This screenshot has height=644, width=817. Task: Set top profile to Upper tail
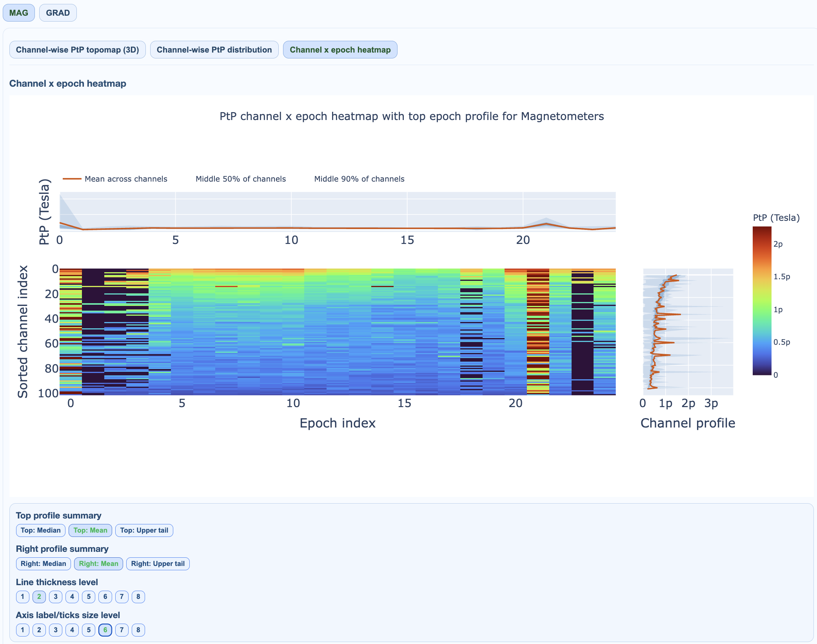pos(144,530)
